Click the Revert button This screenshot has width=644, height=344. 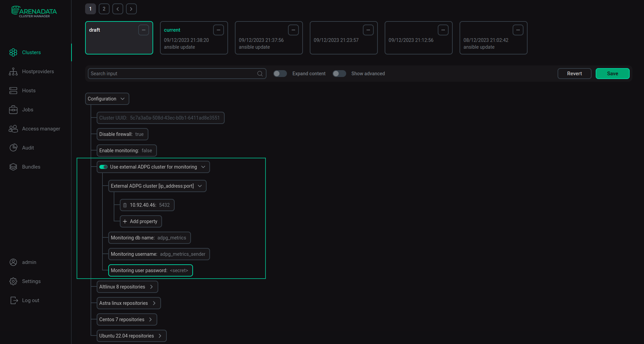click(x=574, y=74)
